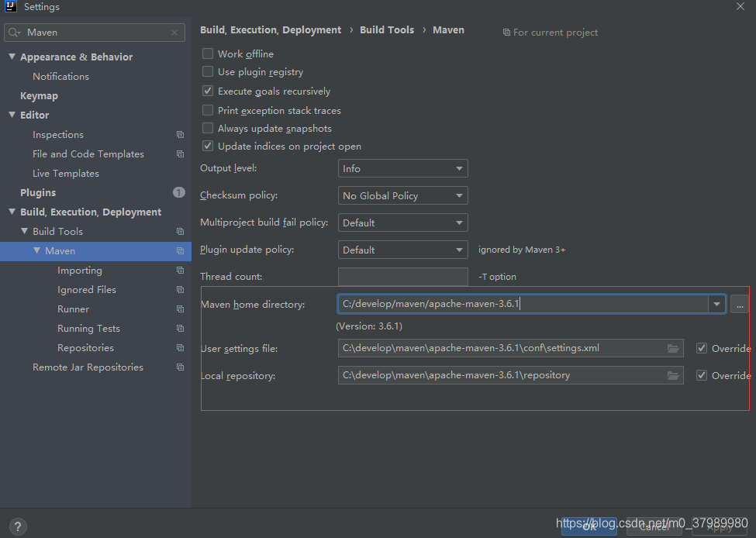The image size is (756, 538).
Task: Disable Execute goals recursively checkbox
Action: 208,91
